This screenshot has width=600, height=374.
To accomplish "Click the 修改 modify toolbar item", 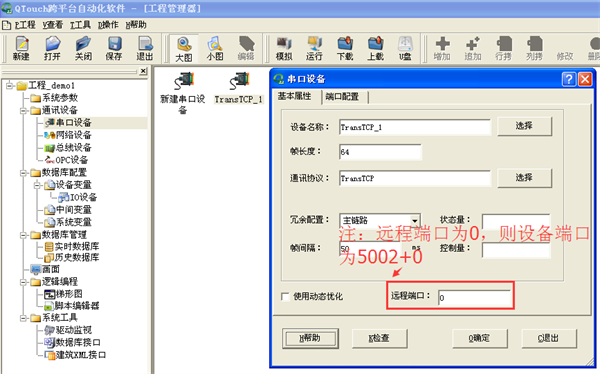I will pyautogui.click(x=565, y=56).
